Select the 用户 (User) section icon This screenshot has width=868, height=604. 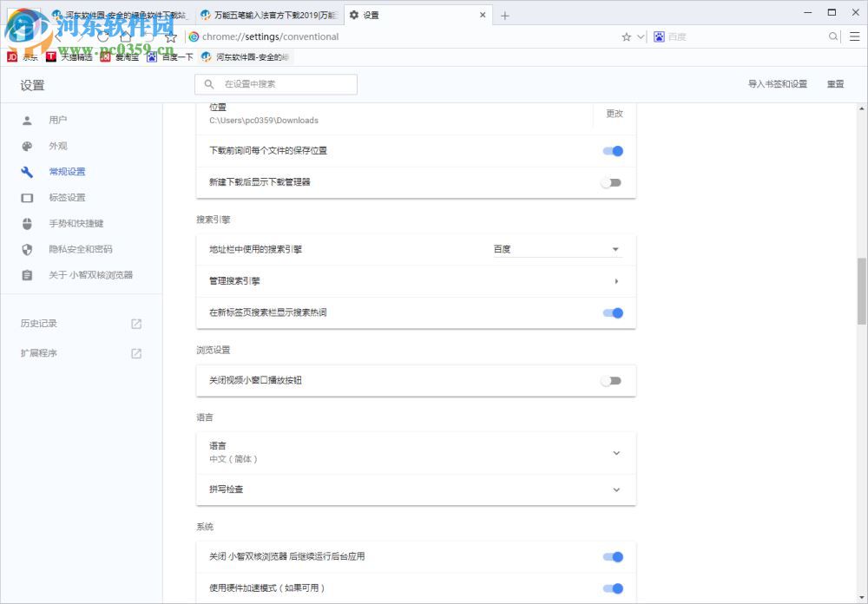click(x=27, y=120)
